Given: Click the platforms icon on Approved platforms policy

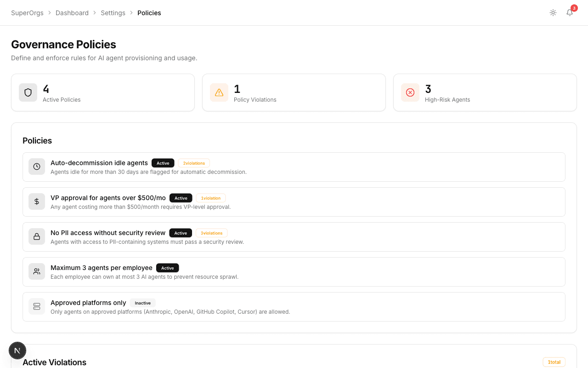Looking at the screenshot, I should point(36,306).
